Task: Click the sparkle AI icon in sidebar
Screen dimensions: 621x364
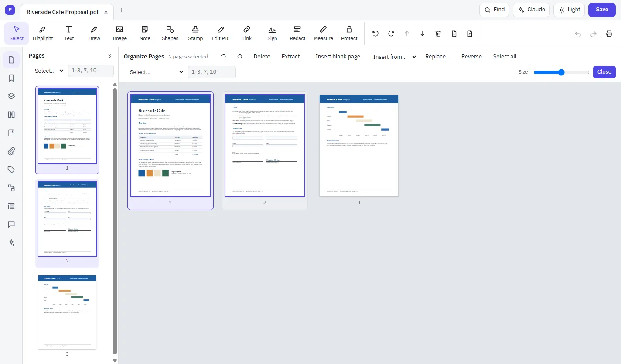Action: pos(11,243)
